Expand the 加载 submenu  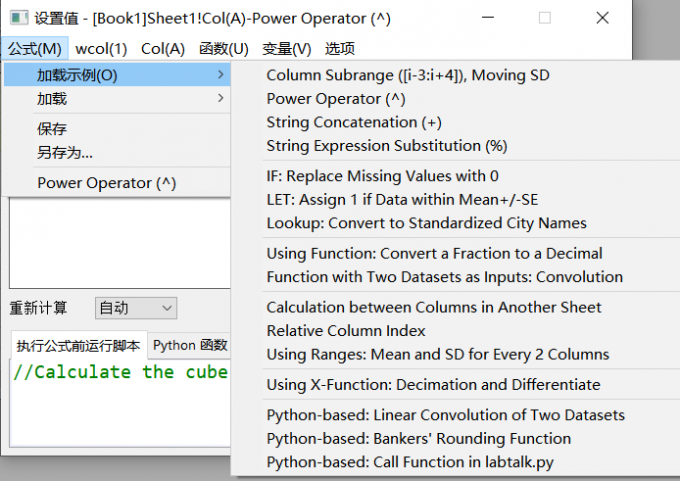[x=117, y=99]
